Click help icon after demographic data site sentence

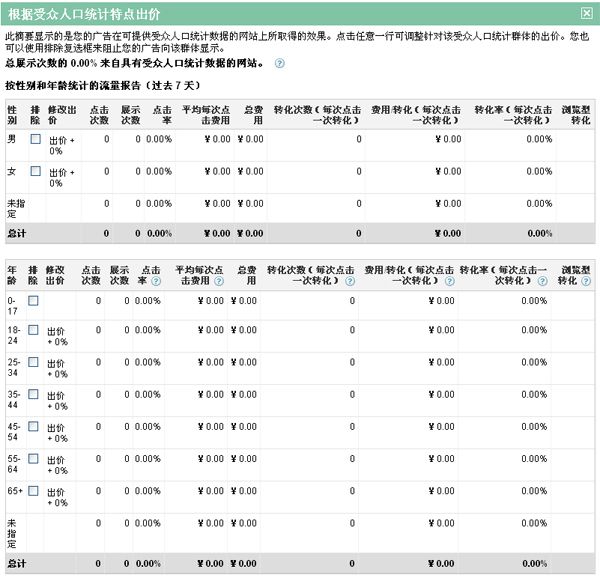tap(279, 64)
